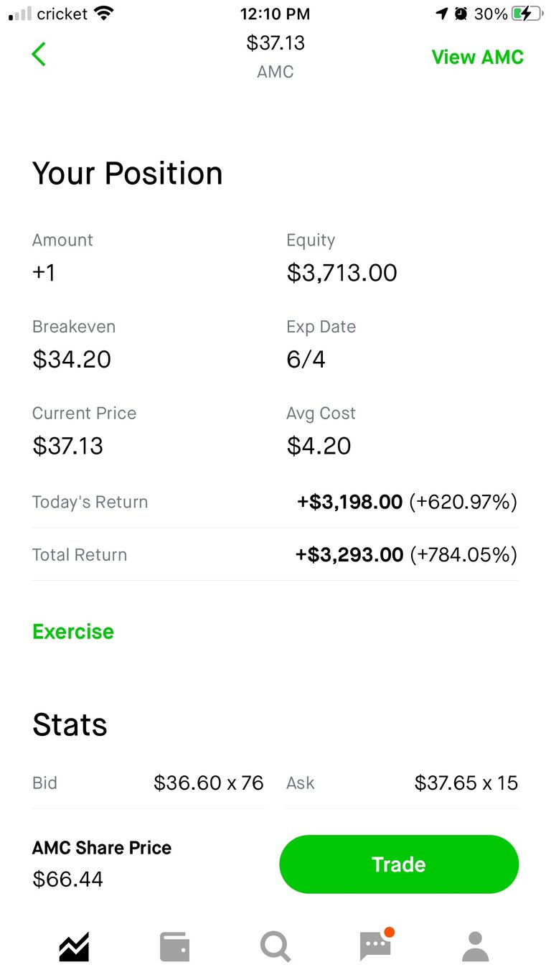Image resolution: width=551 pixels, height=980 pixels.
Task: Open the account profile tab
Action: 475,946
